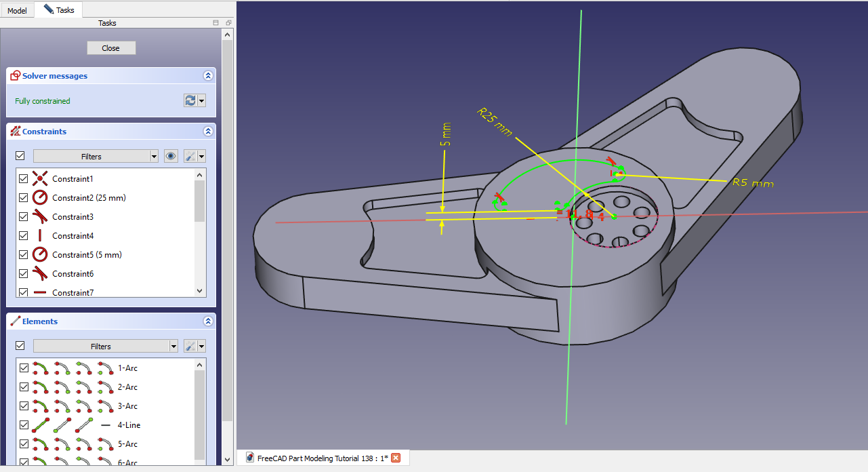The height and width of the screenshot is (472, 868).
Task: Uncheck the 1-Arc element checkbox
Action: pos(24,368)
